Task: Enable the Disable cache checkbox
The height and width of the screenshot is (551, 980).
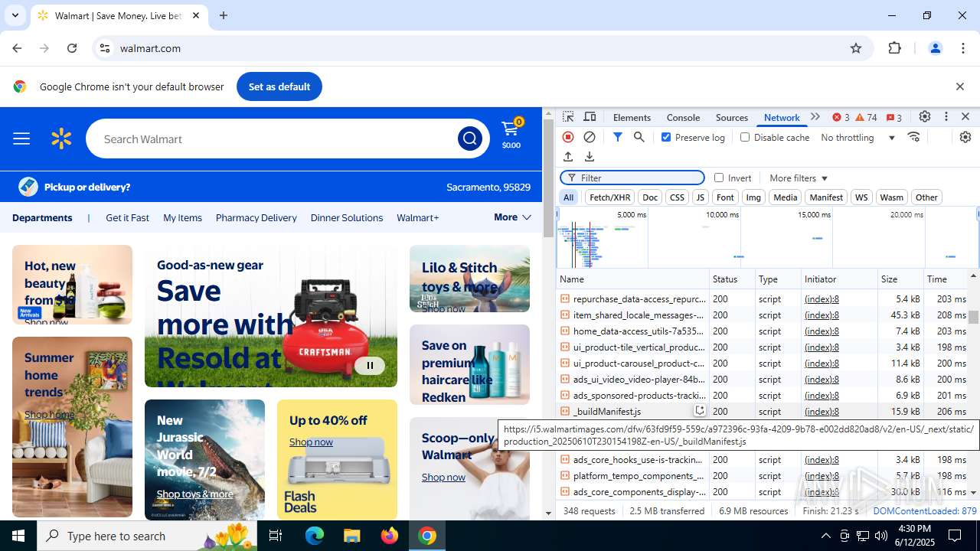Action: click(x=745, y=137)
